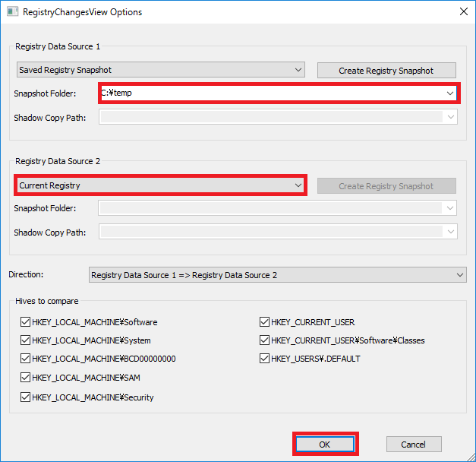Toggle HKEY_CURRENT_USER\Software\Classes checkbox
This screenshot has height=462, width=476.
264,340
